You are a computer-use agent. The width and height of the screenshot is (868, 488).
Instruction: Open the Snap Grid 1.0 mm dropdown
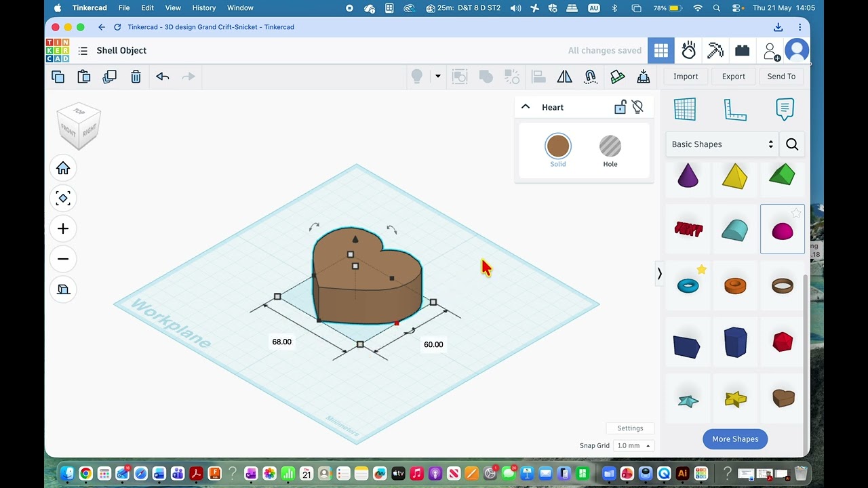pos(633,446)
